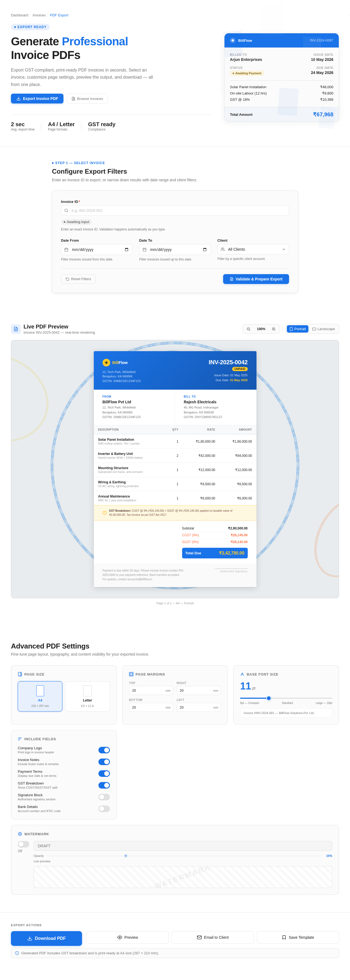Click Save Template button
Image resolution: width=350 pixels, height=980 pixels.
point(298,937)
